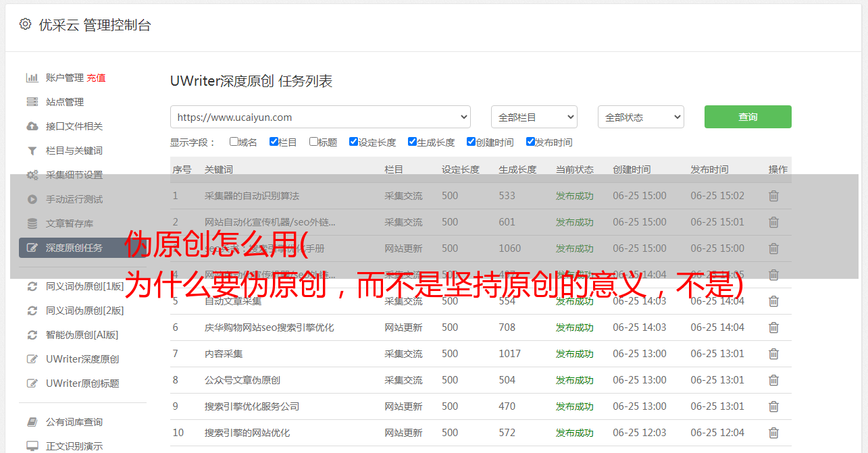Click the 公有词库查询 book icon

tap(32, 422)
